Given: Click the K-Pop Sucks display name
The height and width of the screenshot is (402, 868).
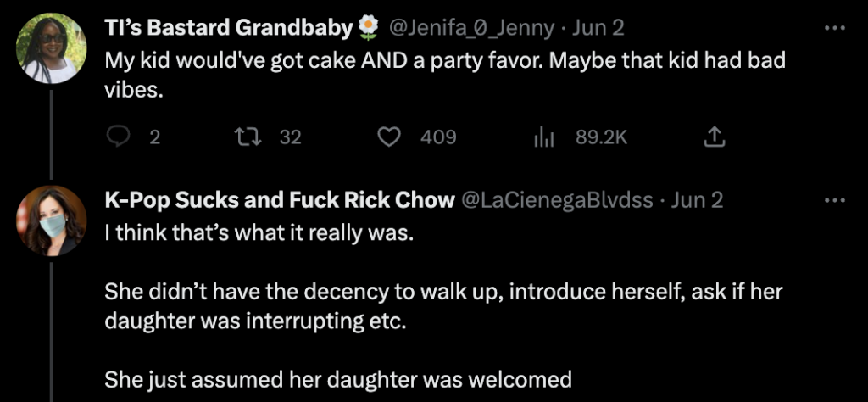Looking at the screenshot, I should tap(277, 200).
